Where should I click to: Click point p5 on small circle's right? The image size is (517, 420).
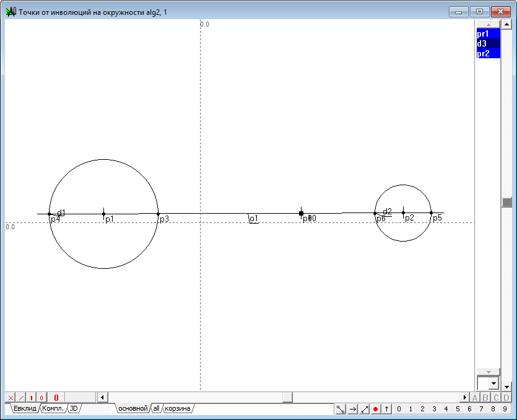432,213
